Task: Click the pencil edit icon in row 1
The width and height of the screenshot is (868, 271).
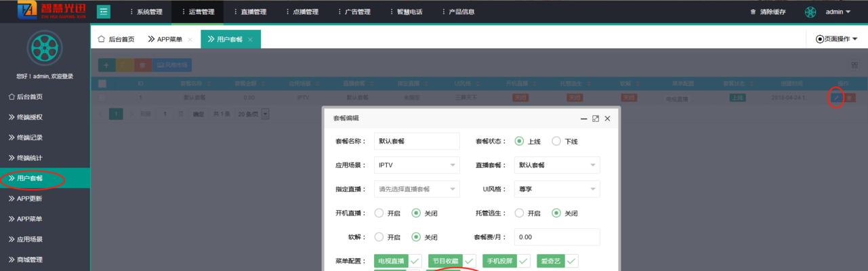Action: click(835, 98)
